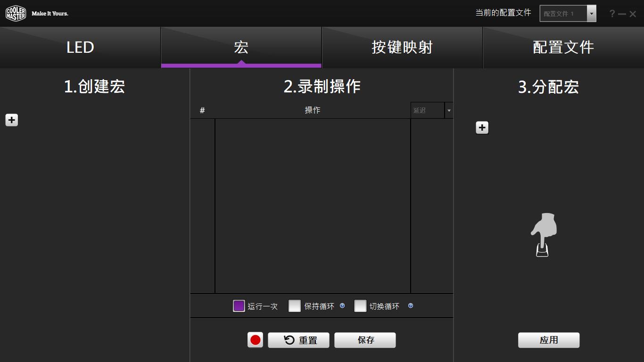Open the 配置文件 tab
The width and height of the screenshot is (644, 362).
tap(563, 47)
